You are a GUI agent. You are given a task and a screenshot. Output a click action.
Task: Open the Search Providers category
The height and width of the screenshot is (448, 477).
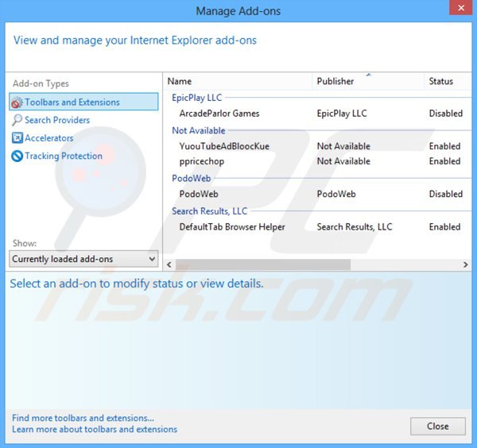[57, 120]
